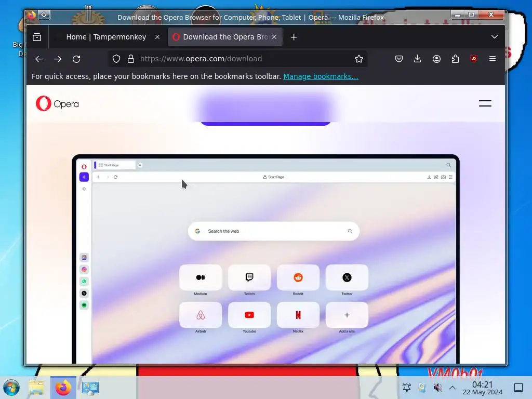
Task: Click the Firefox window title bar menu icon
Action: point(32,15)
